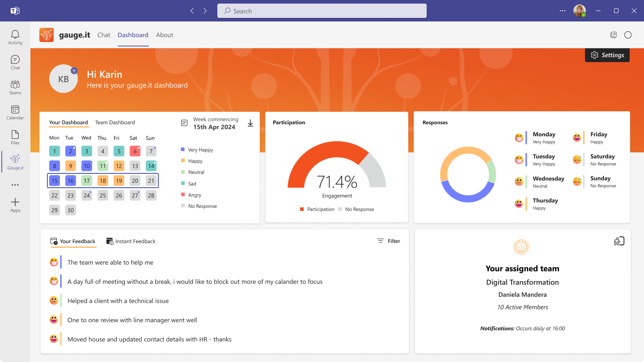
Task: Download the weekly dashboard data
Action: 250,123
